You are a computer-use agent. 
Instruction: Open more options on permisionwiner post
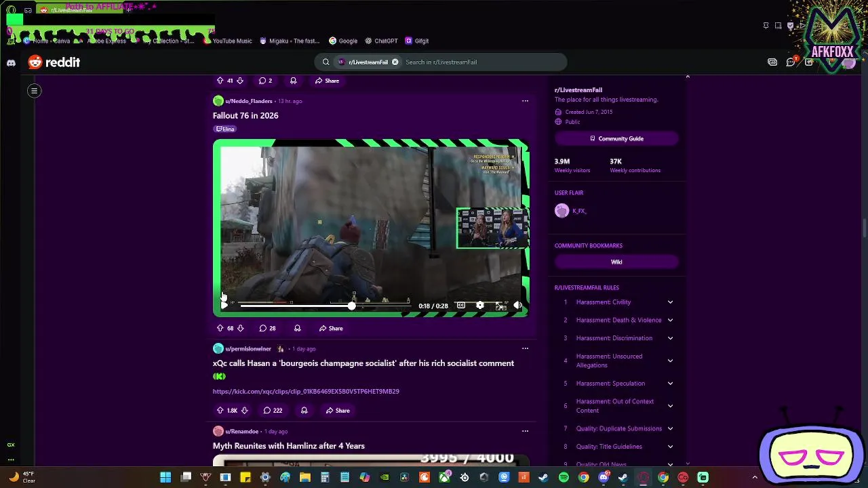click(x=525, y=348)
